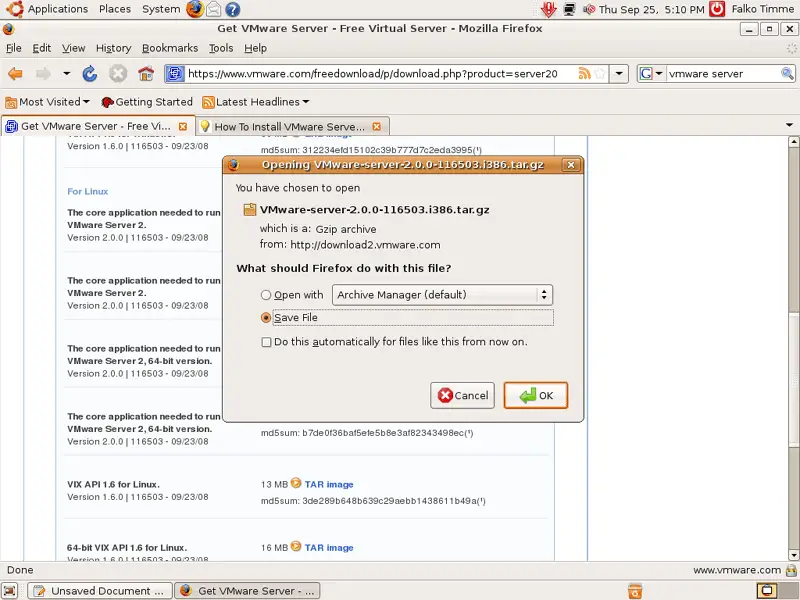Select the "Get VMware Server - Free Vi..." tab
The image size is (800, 600).
coord(95,126)
